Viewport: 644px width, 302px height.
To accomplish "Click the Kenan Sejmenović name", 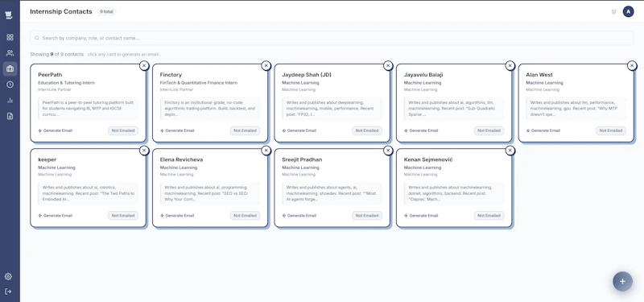I will point(428,159).
